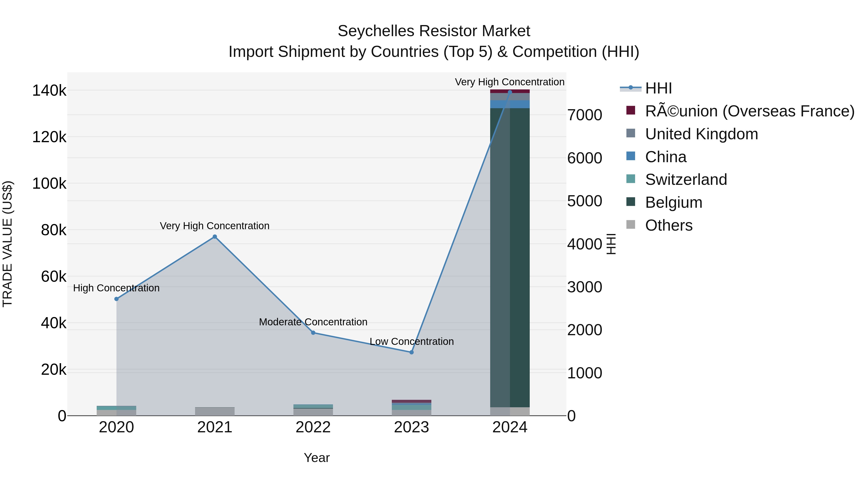The image size is (868, 488).
Task: Click the chart subtitle about Import Shipment
Action: click(x=434, y=52)
